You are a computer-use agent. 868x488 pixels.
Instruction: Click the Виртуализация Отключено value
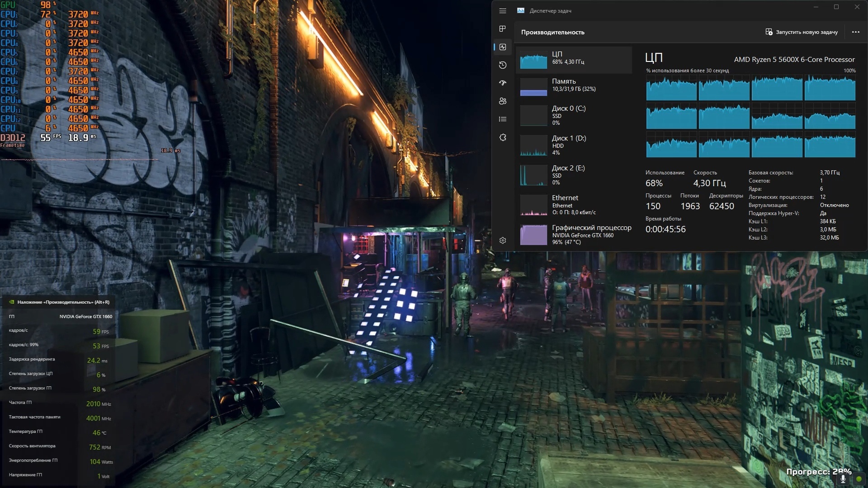click(x=834, y=205)
